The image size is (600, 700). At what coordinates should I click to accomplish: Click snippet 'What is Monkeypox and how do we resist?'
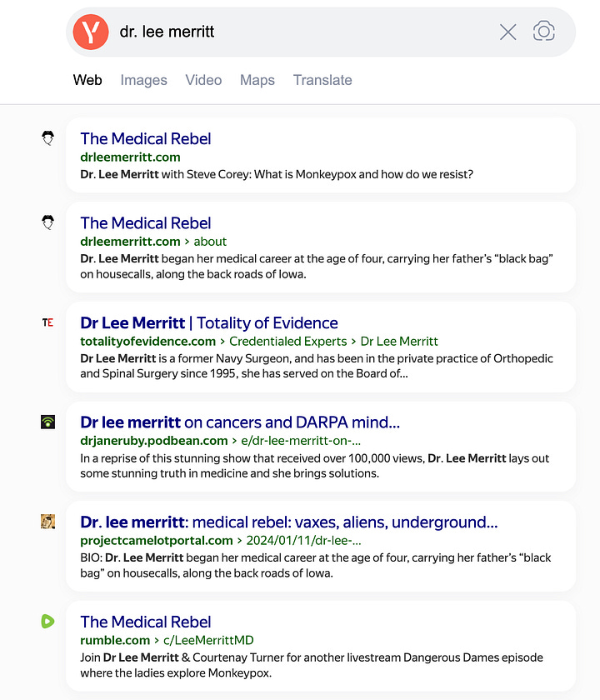364,174
